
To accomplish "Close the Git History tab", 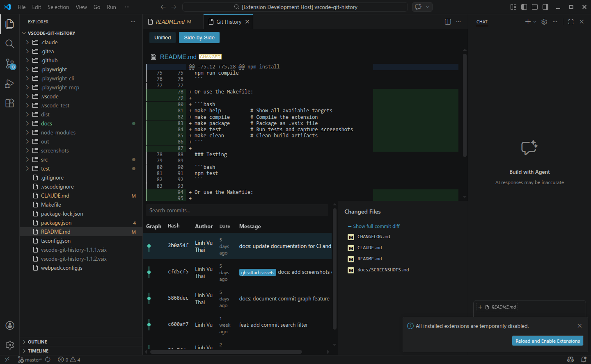I will [247, 22].
